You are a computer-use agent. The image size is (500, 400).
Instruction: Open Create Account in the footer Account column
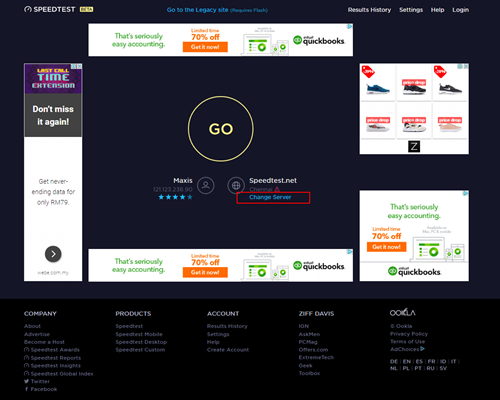pos(228,350)
